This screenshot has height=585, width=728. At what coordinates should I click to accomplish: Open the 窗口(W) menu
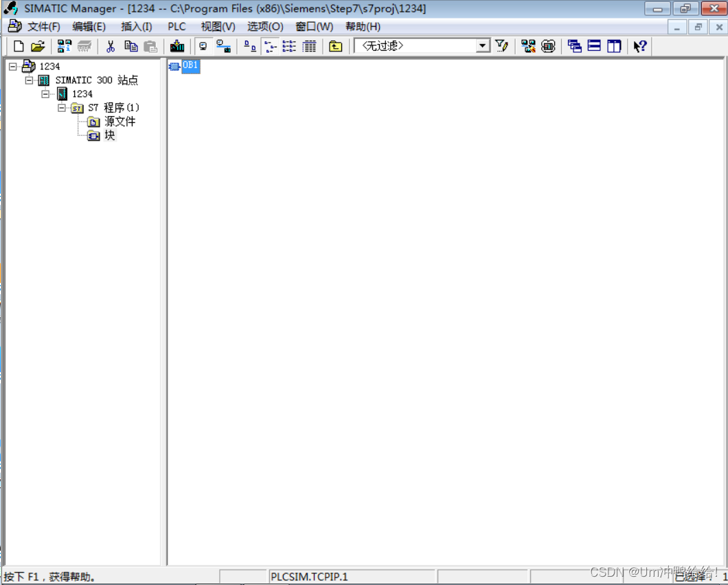315,27
